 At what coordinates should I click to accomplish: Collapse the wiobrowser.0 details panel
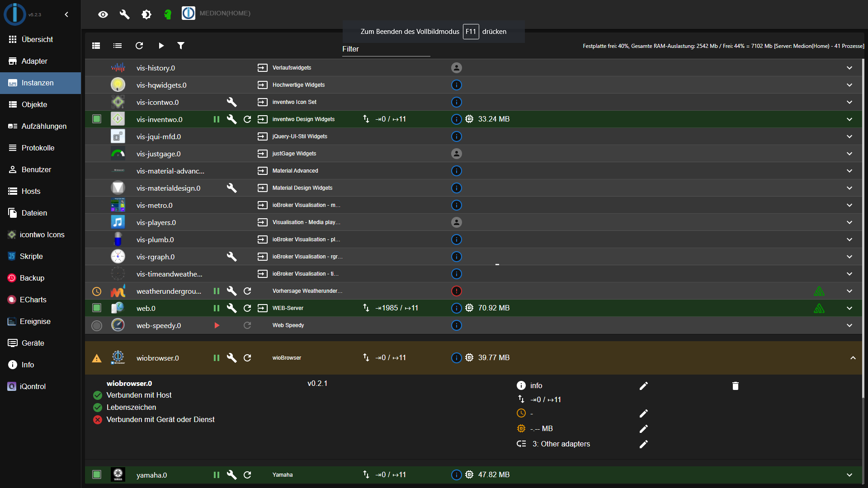click(x=853, y=358)
